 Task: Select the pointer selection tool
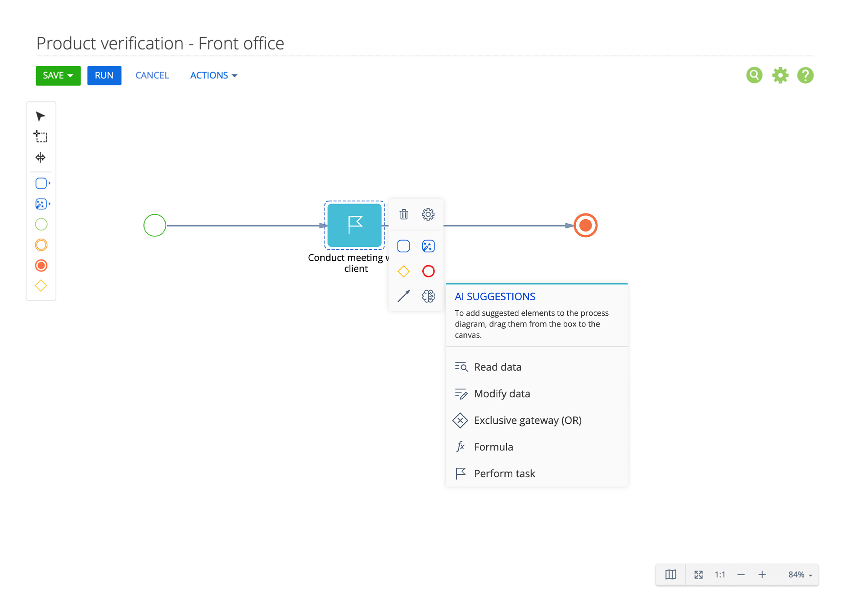pos(41,116)
